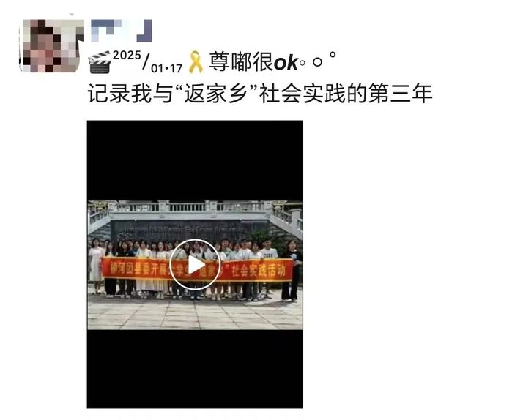Click the bubble circles after ok
This screenshot has width=512, height=420.
click(318, 59)
